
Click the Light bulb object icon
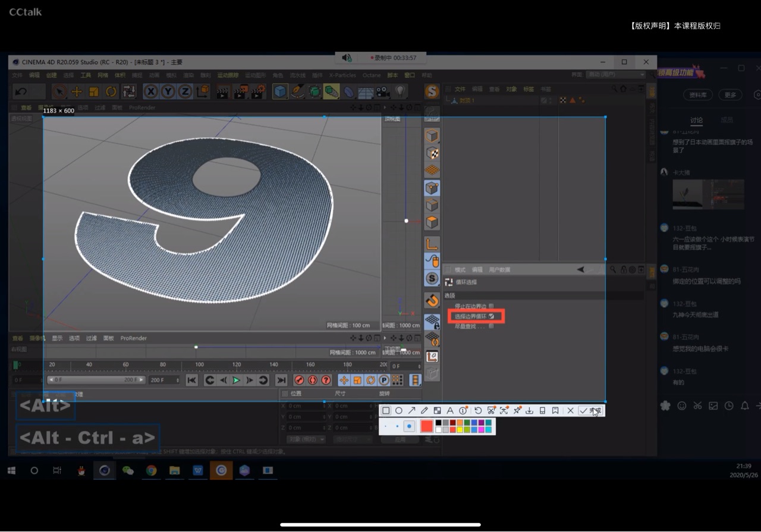(x=400, y=92)
